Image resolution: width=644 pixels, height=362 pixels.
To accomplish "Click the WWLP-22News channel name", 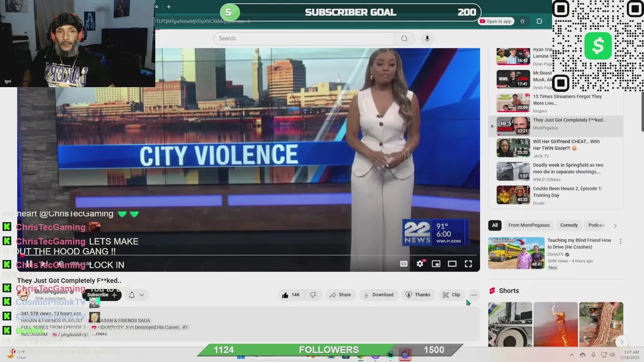I will click(x=546, y=179).
